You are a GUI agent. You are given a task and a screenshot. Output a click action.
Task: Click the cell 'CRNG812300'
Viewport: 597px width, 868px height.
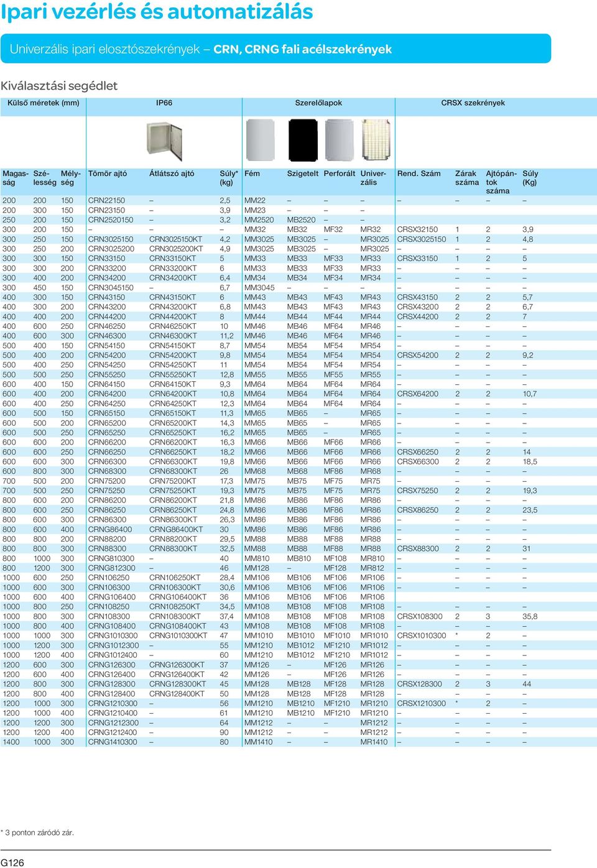tap(111, 568)
